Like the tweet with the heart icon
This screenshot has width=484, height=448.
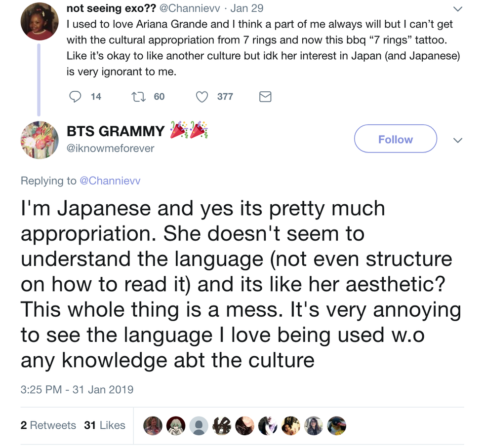[202, 97]
